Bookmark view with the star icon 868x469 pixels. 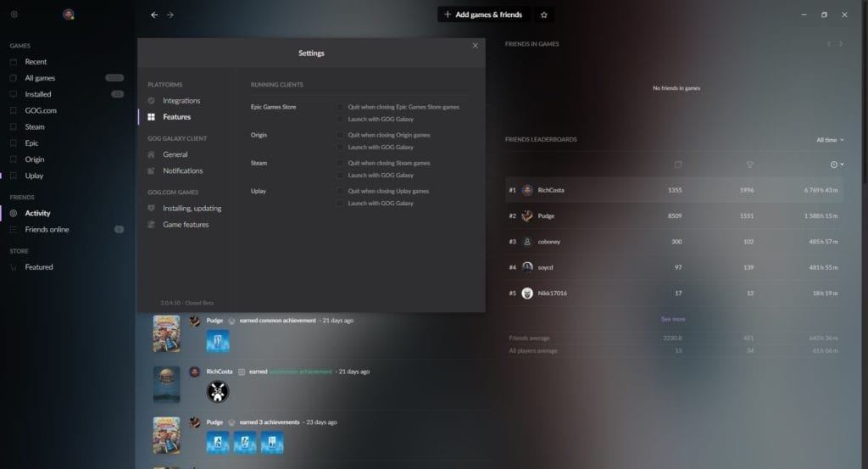(x=543, y=15)
